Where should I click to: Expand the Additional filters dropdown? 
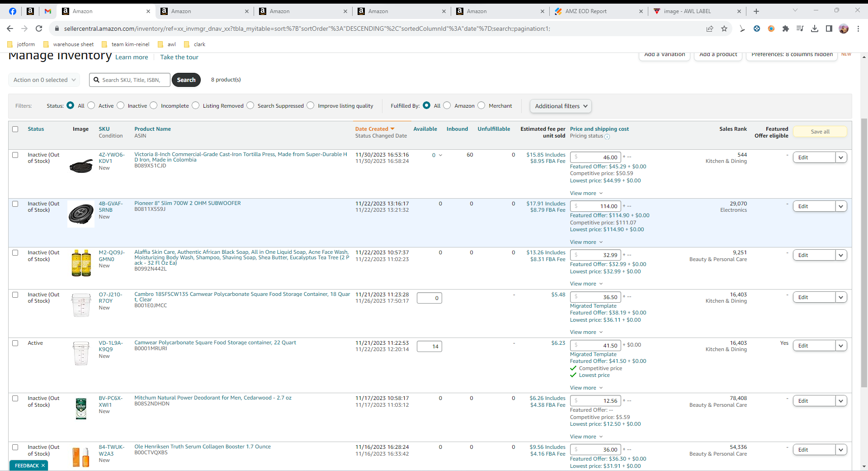[561, 106]
